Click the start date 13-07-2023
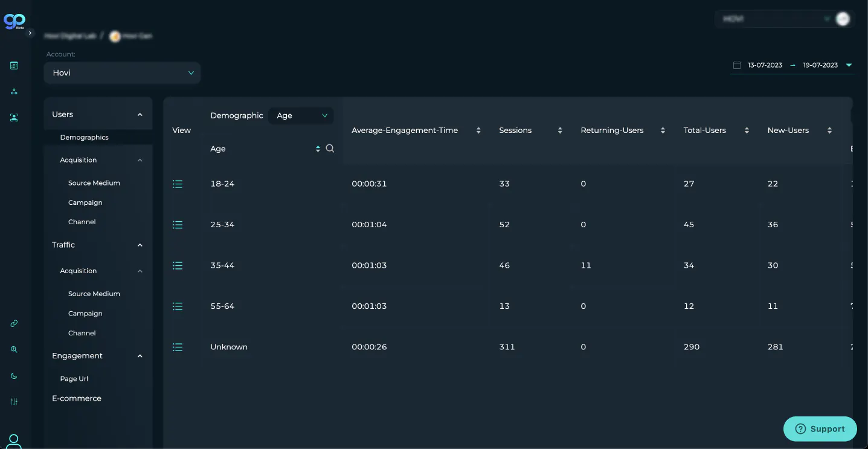 coord(765,65)
